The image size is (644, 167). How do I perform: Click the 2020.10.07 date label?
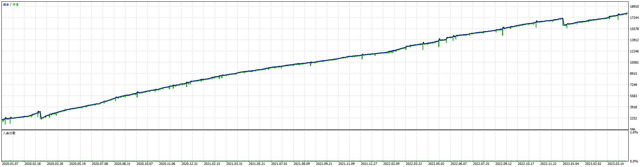(145, 164)
